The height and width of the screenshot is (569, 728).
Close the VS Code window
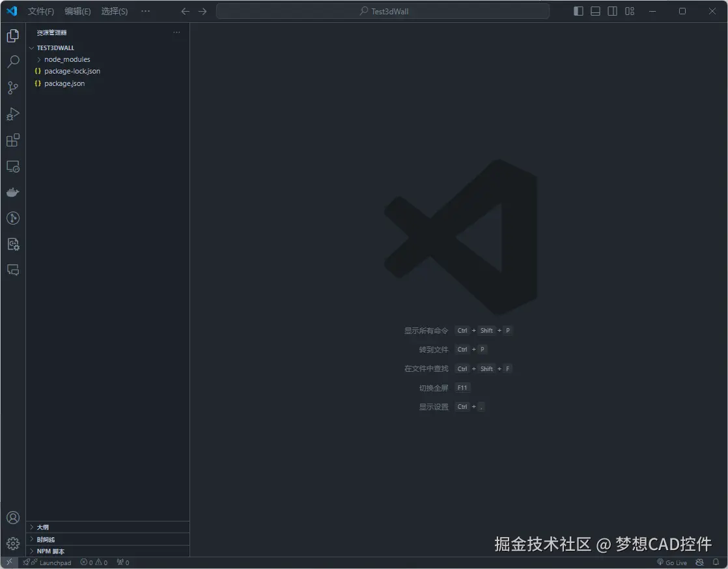712,11
